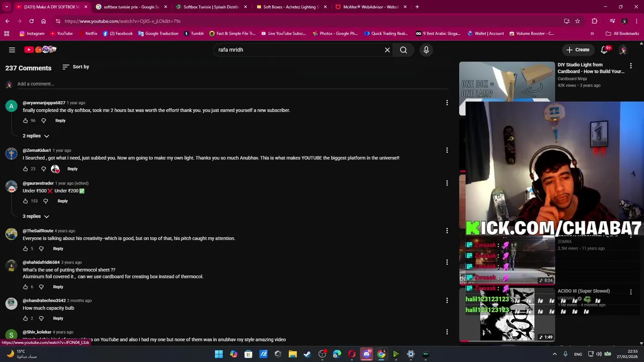Open All Bookmarks folder
The height and width of the screenshot is (362, 644).
(x=622, y=34)
